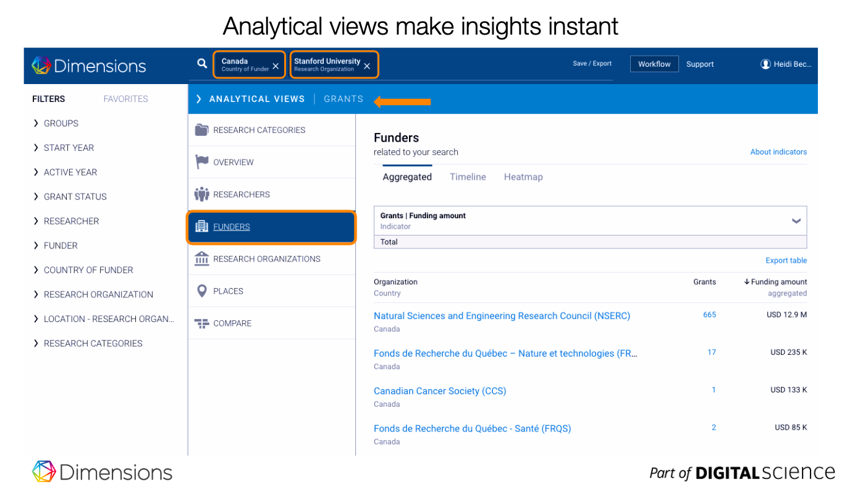The height and width of the screenshot is (492, 868).
Task: Click the Research Organizations building icon
Action: 201,258
